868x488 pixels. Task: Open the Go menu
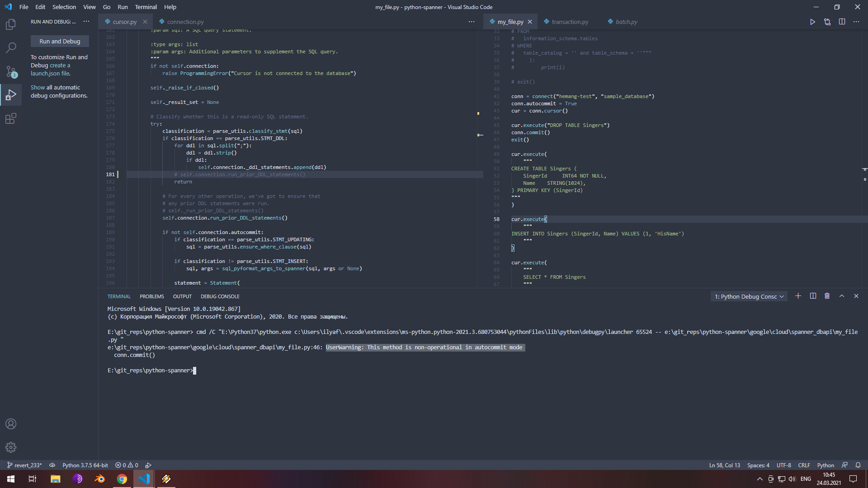click(107, 7)
